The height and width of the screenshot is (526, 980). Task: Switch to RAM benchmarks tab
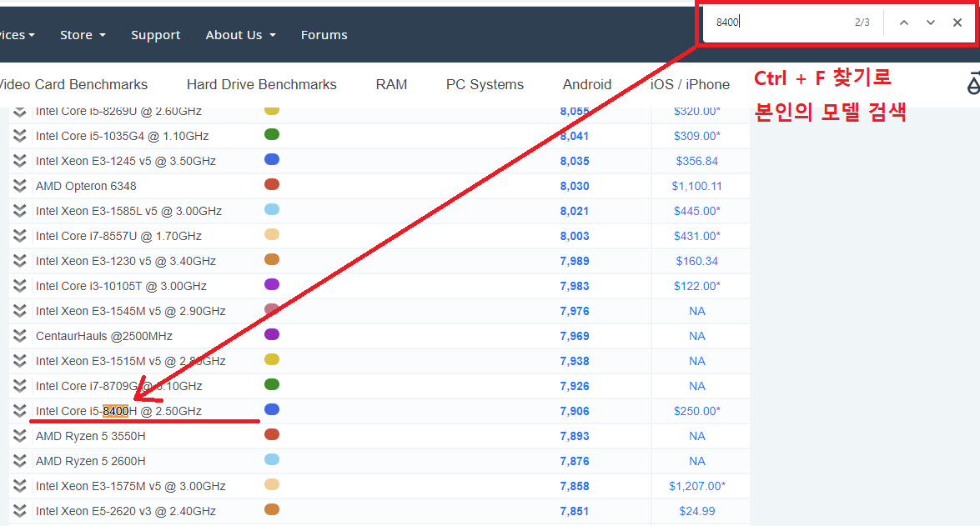(391, 84)
